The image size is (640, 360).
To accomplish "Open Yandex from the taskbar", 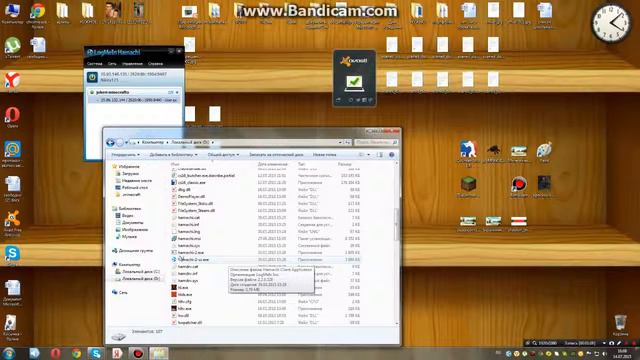I will pyautogui.click(x=117, y=353).
